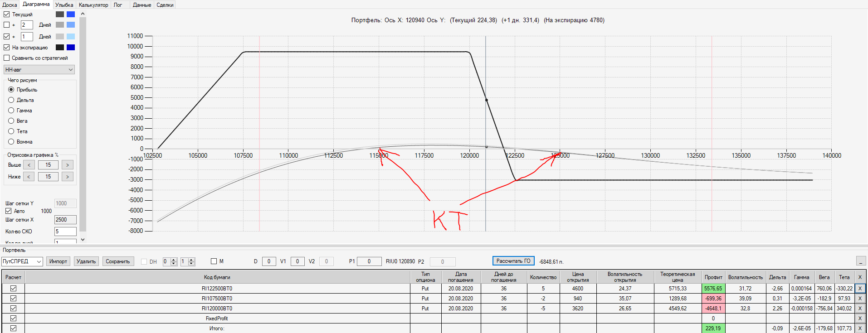Image resolution: width=868 pixels, height=333 pixels.
Task: Click the X button in the Итого row
Action: tap(860, 328)
